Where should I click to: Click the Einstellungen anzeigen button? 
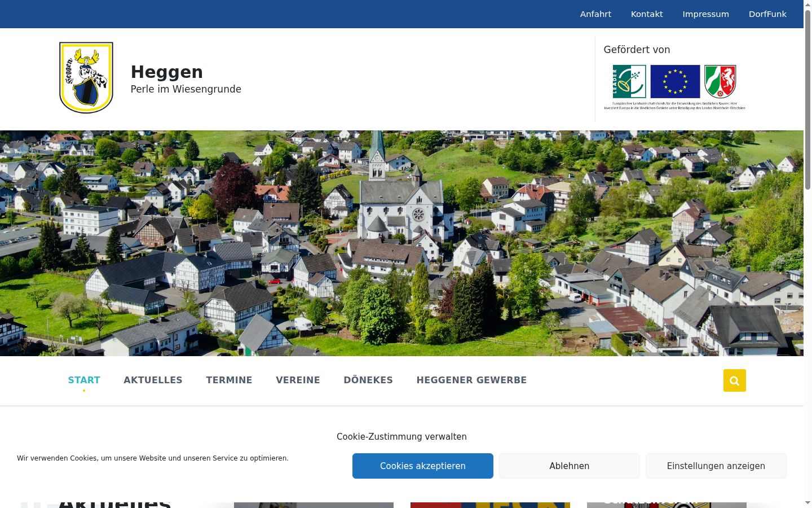(716, 466)
